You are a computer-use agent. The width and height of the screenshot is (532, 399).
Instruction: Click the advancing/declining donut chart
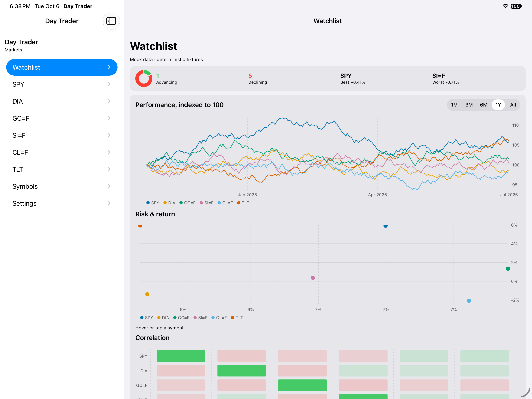[144, 78]
